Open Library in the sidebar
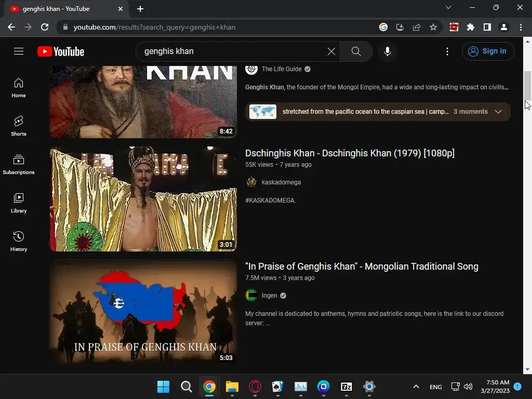532x399 pixels. [19, 203]
